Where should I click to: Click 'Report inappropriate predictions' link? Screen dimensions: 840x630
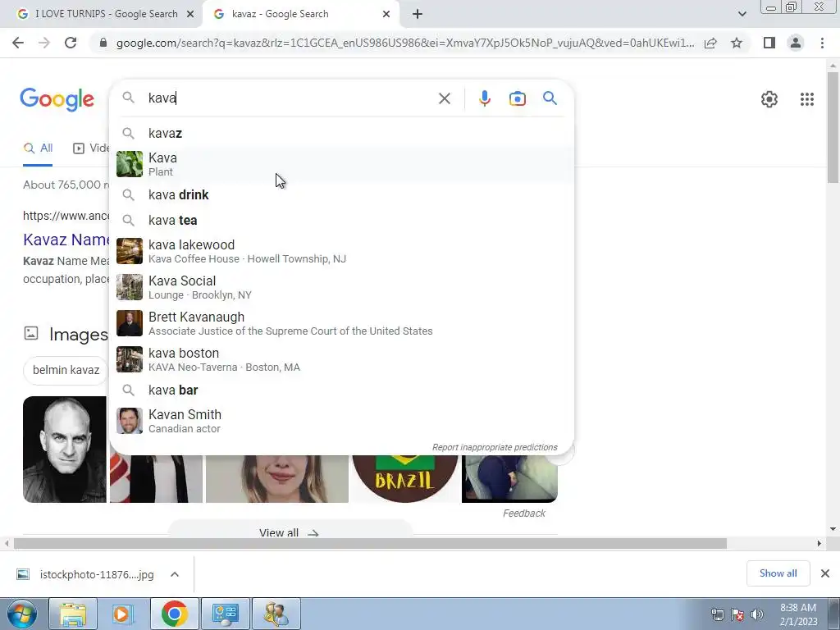[x=495, y=447]
